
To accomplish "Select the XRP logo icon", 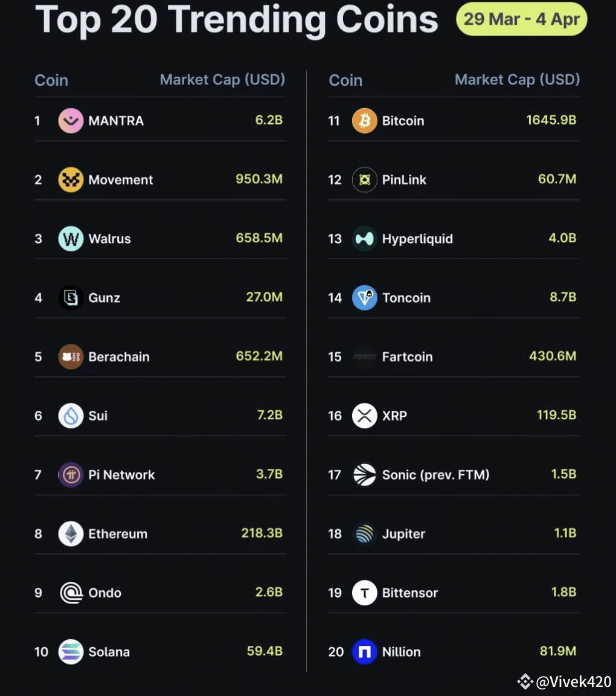I will pos(365,416).
